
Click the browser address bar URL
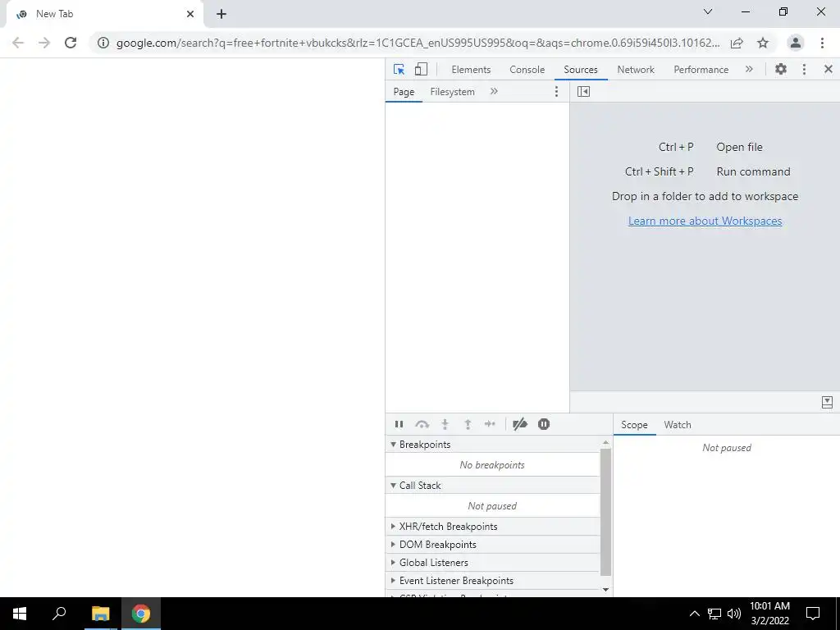[418, 43]
